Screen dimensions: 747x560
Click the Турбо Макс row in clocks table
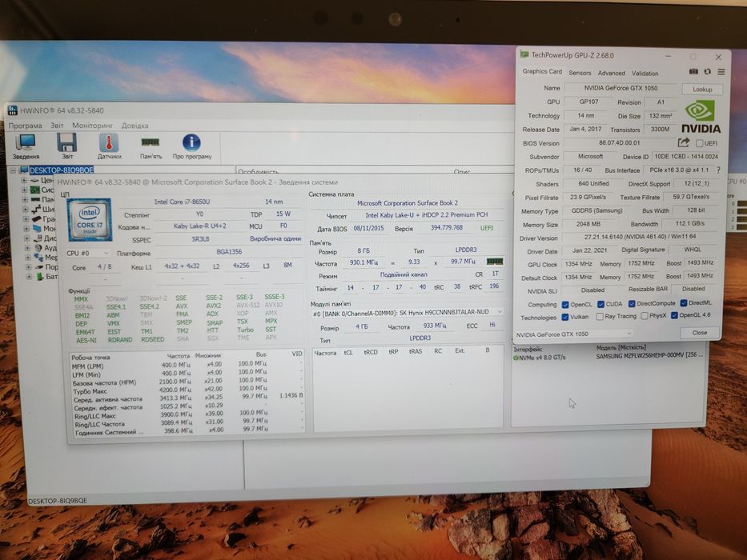(x=187, y=391)
